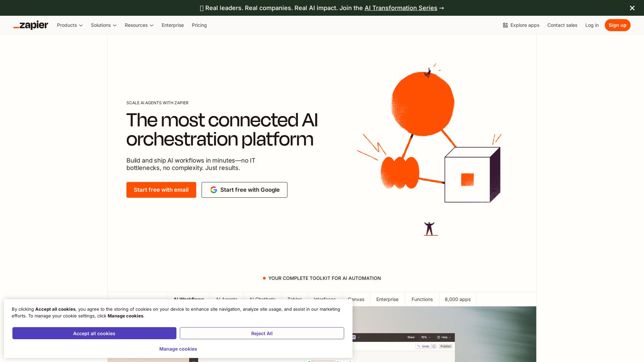
Task: Switch to the AI Agents tab
Action: [x=226, y=299]
